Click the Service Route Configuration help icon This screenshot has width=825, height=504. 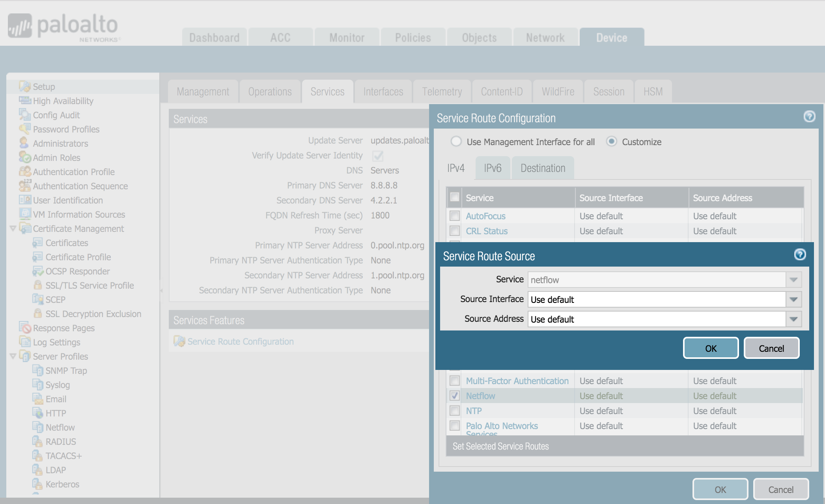(x=809, y=116)
